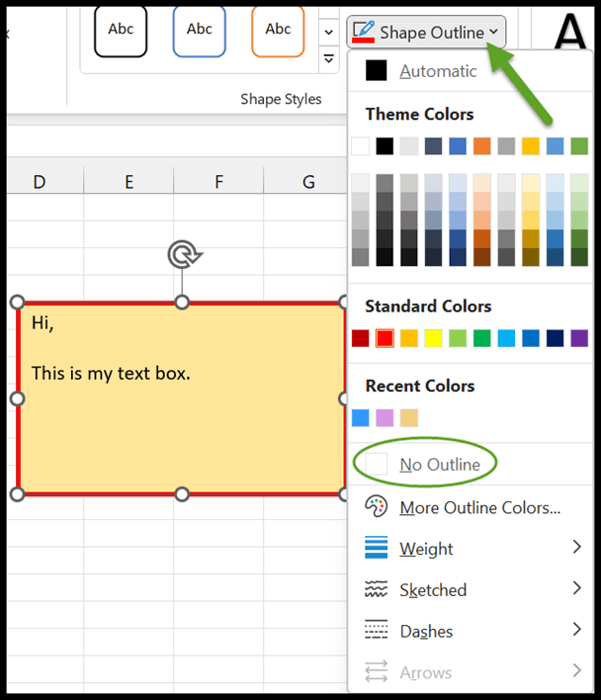The image size is (601, 700).
Task: Choose Automatic outline color
Action: (x=470, y=71)
